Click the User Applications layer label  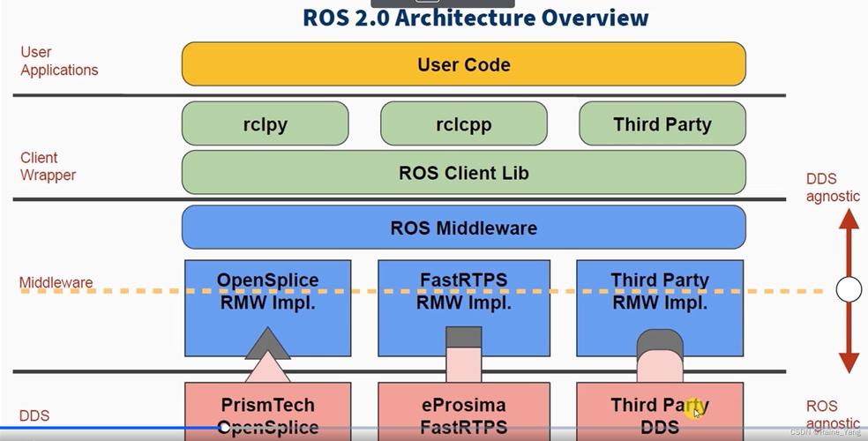coord(59,61)
